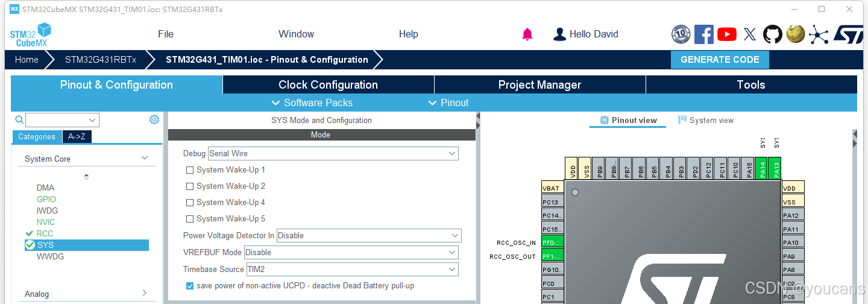Image resolution: width=868 pixels, height=304 pixels.
Task: Open the Window menu
Action: [x=296, y=34]
